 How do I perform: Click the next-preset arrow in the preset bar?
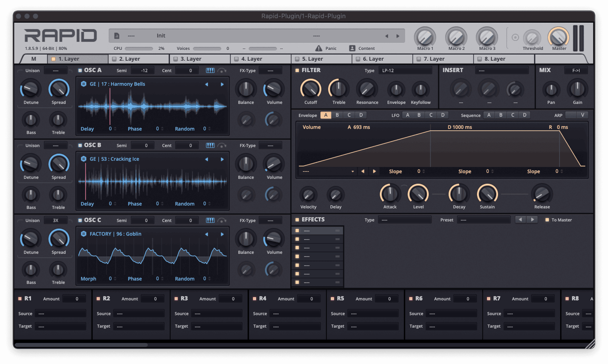[398, 35]
